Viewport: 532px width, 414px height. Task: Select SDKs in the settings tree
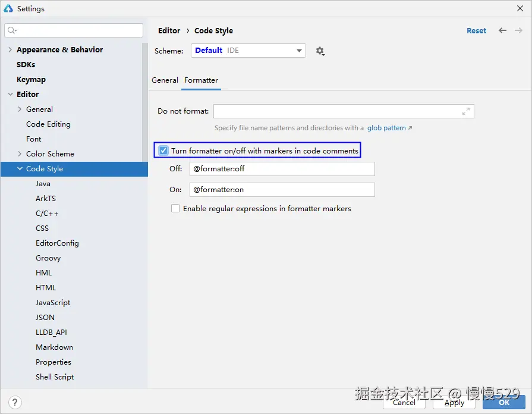pyautogui.click(x=26, y=64)
